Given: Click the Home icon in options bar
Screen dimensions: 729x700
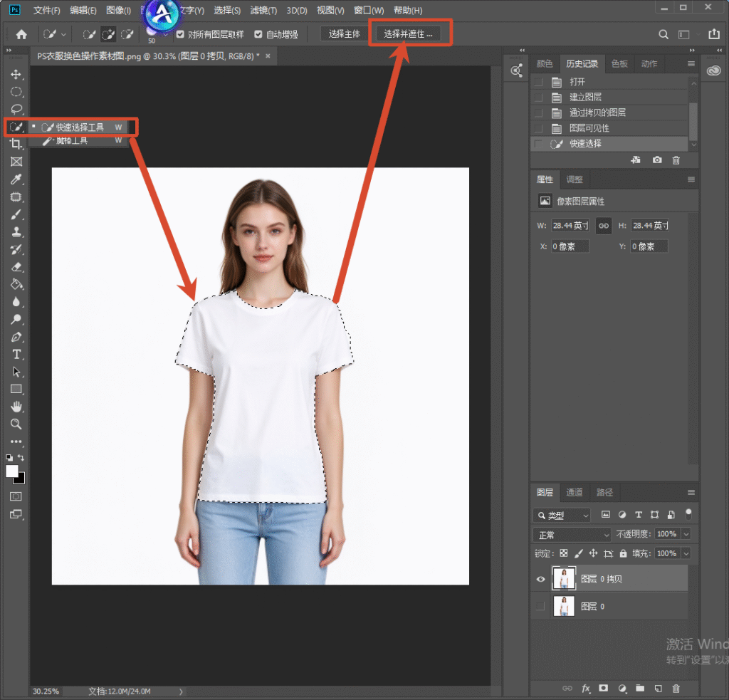Looking at the screenshot, I should click(x=21, y=34).
